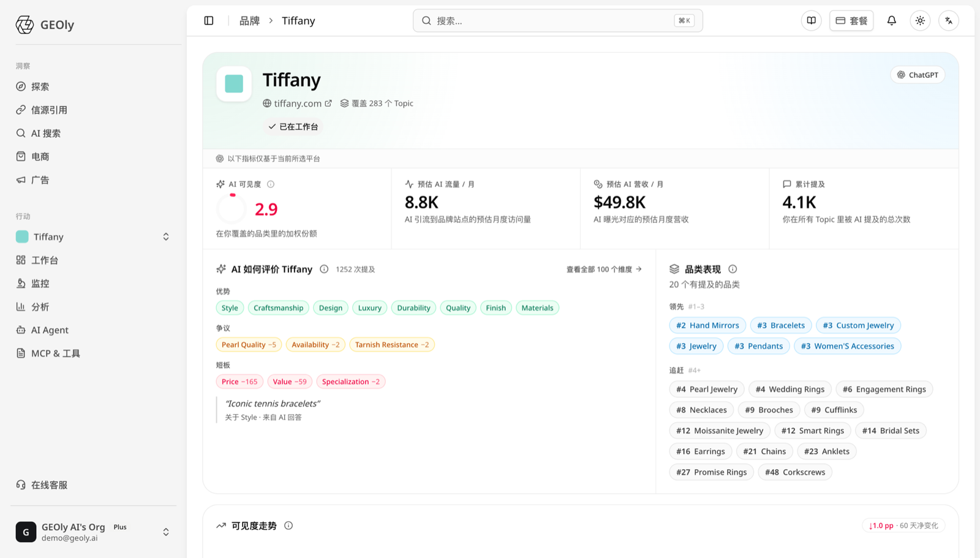
Task: Select the Luxury strength tag
Action: point(370,308)
